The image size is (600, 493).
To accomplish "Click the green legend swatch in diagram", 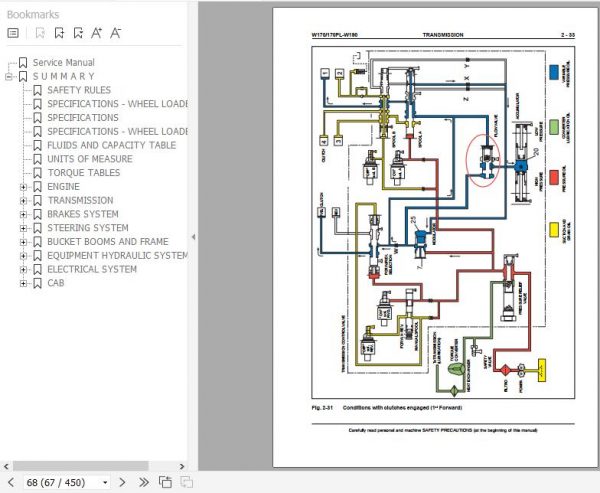I will [554, 127].
